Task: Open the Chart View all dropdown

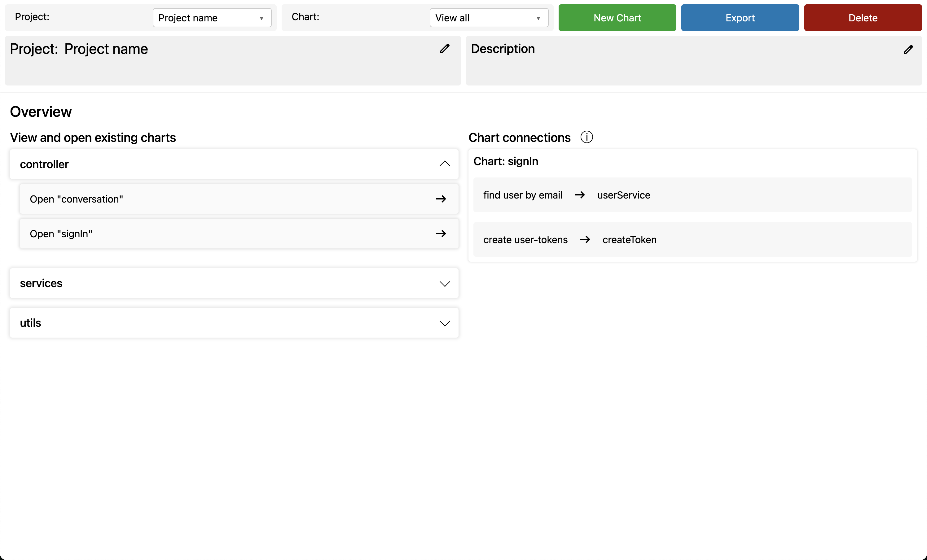Action: (x=489, y=18)
